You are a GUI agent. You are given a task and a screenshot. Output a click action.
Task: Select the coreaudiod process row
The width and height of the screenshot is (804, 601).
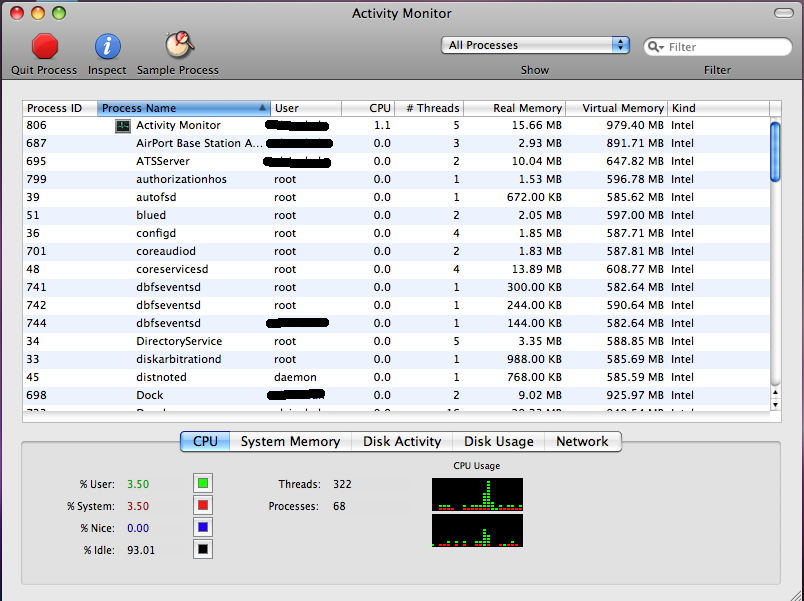396,251
